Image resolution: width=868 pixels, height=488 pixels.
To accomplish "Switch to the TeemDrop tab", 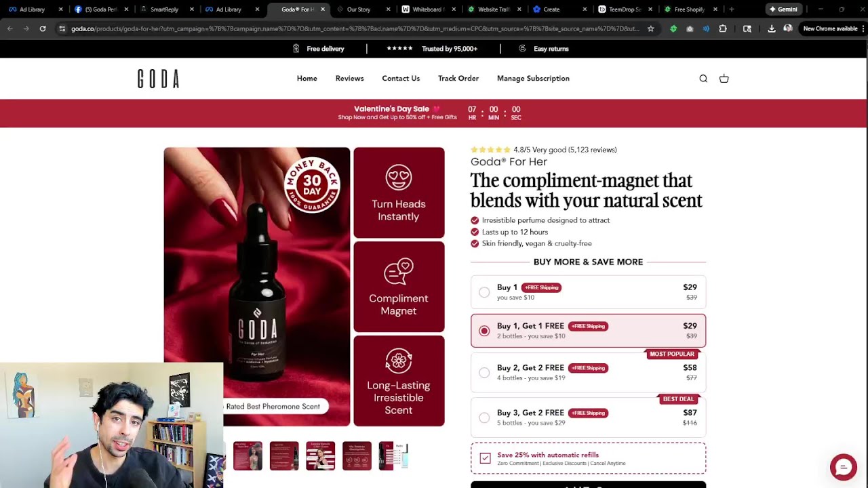I will [624, 9].
